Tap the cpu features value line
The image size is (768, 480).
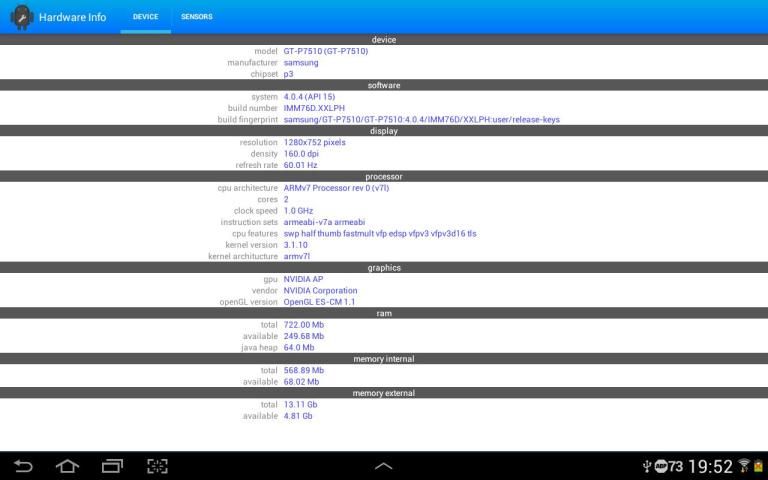(x=380, y=233)
